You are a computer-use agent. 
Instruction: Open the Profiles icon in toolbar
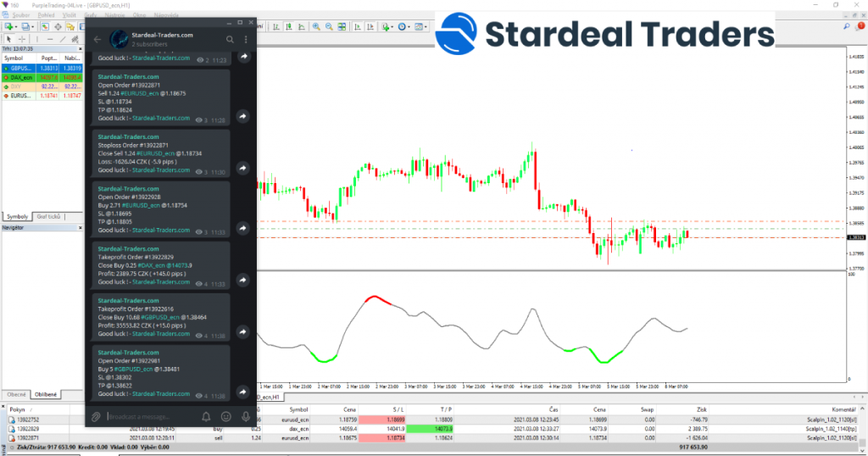(25, 26)
